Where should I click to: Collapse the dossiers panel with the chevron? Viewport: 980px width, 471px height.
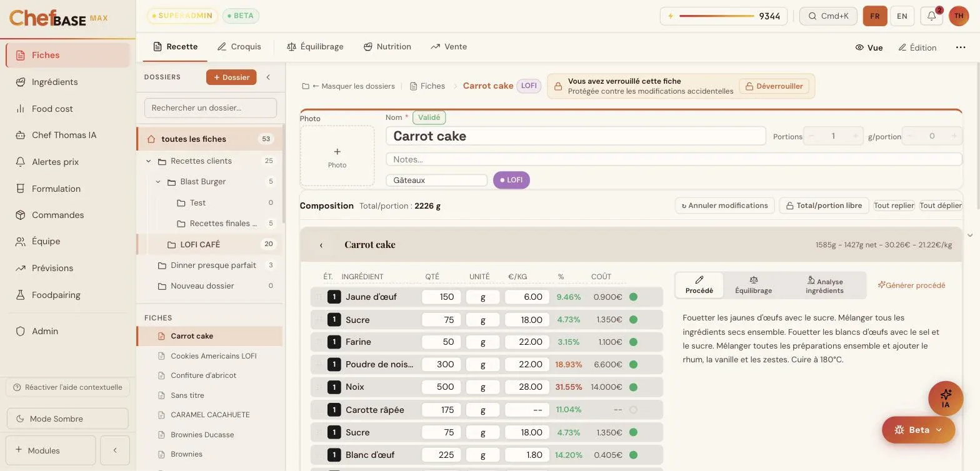268,77
